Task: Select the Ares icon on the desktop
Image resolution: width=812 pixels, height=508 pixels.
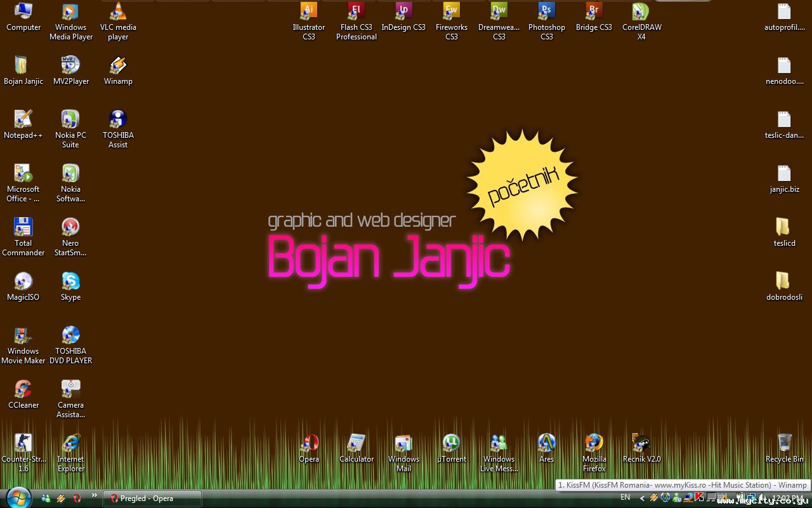Action: point(547,448)
